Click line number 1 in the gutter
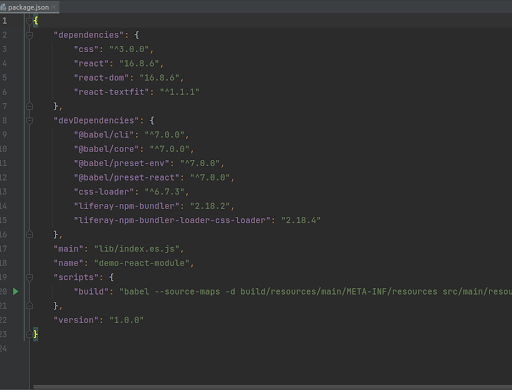Screen dimensions: 512x390 point(4,21)
